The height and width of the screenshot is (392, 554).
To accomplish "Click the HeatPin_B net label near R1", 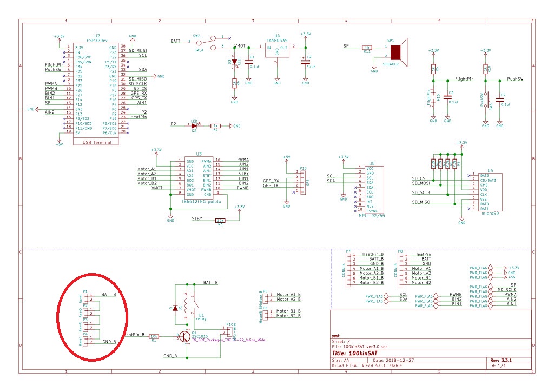I will pyautogui.click(x=135, y=335).
